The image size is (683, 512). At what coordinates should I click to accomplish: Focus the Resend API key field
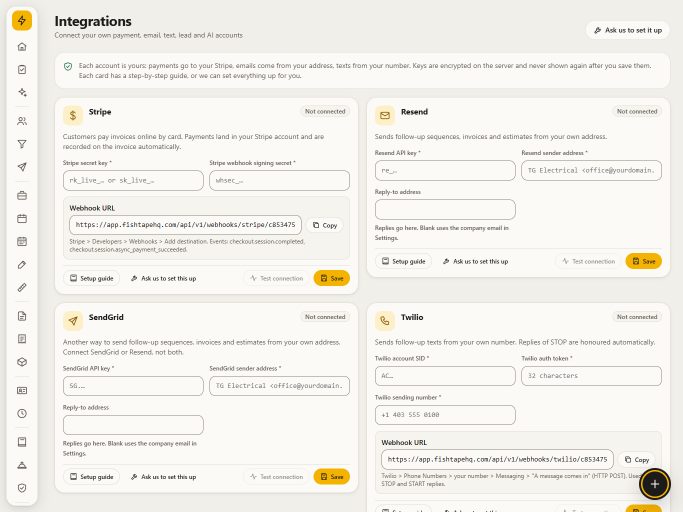[445, 170]
